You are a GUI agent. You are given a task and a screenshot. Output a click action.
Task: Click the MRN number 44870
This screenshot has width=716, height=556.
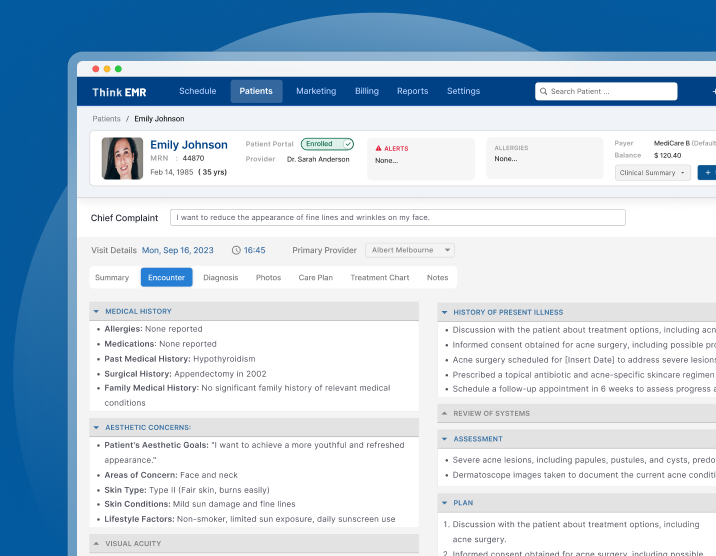coord(193,158)
